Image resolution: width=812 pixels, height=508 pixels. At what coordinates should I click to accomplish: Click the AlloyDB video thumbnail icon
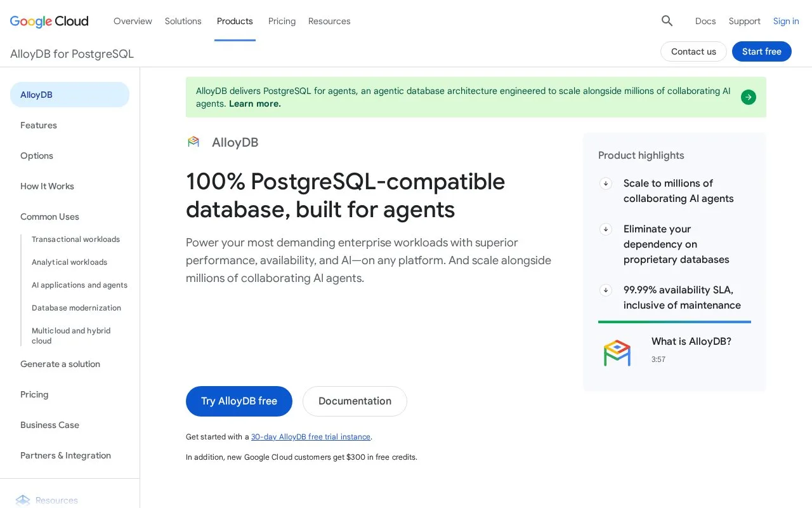pyautogui.click(x=617, y=353)
